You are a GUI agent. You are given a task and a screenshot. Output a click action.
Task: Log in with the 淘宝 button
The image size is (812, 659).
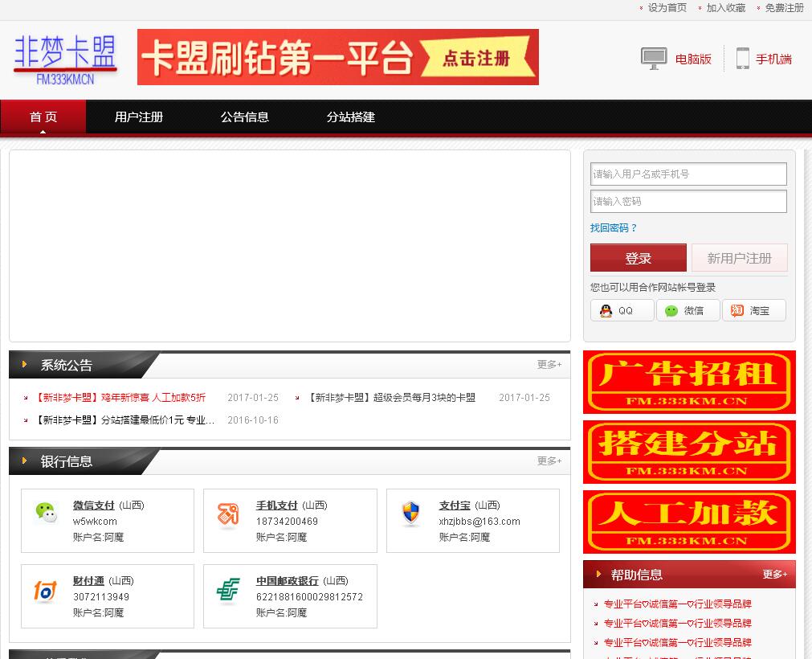(754, 310)
